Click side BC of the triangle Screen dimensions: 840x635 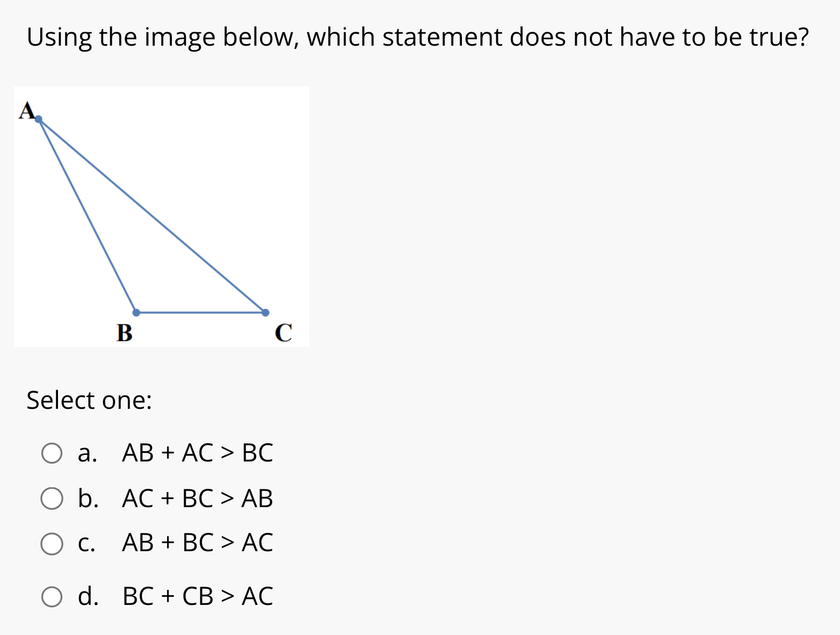point(200,312)
